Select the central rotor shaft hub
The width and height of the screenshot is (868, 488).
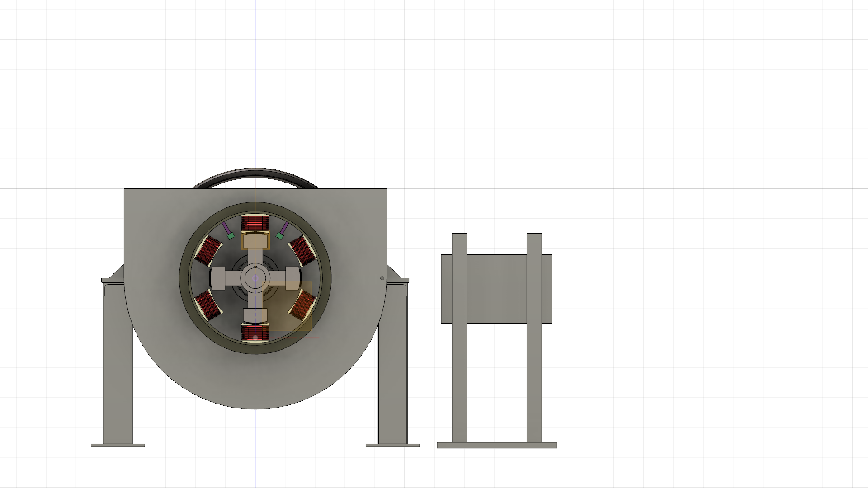[255, 278]
